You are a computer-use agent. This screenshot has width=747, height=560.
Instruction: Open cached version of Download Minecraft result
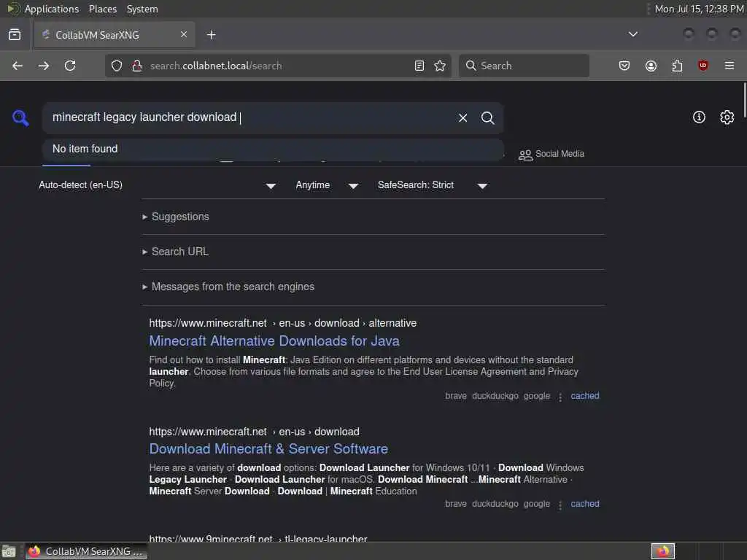585,504
